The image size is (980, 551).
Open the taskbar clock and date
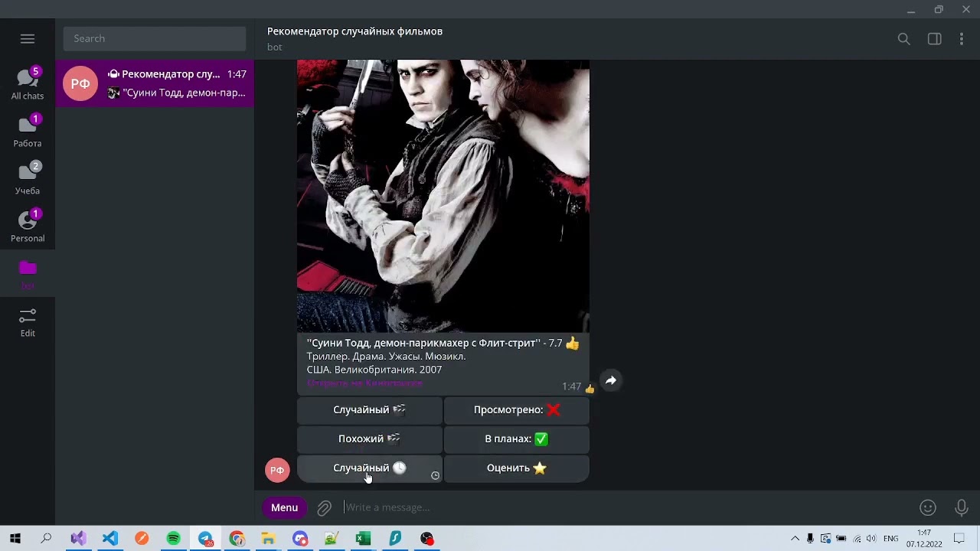tap(924, 538)
